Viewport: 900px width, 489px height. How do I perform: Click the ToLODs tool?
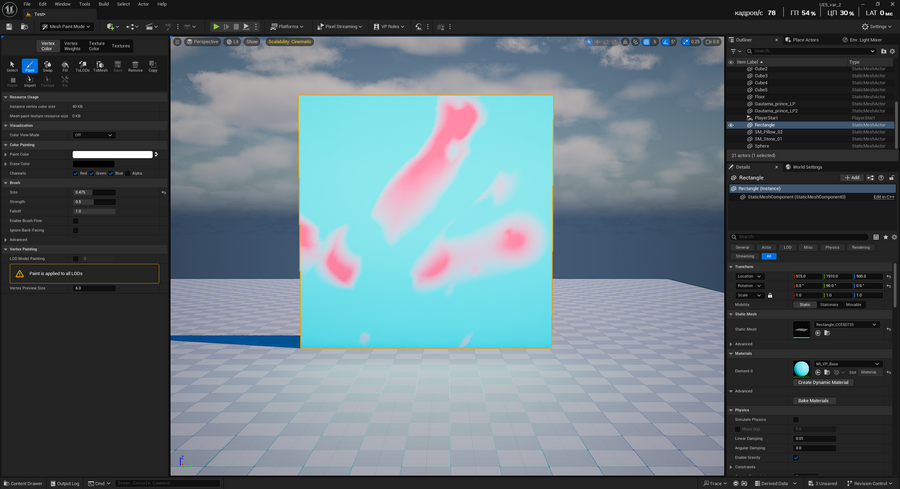[83, 66]
